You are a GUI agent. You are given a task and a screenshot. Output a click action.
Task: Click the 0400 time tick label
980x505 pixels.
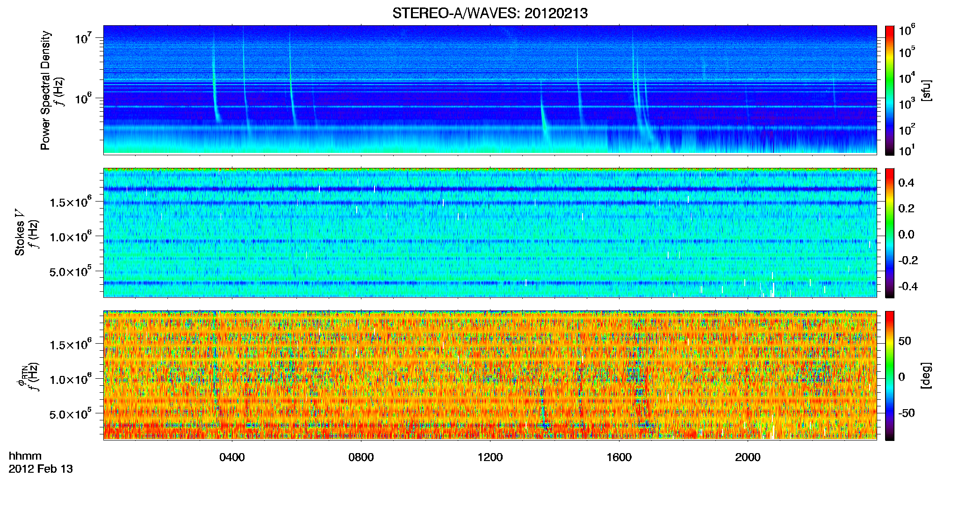point(232,457)
